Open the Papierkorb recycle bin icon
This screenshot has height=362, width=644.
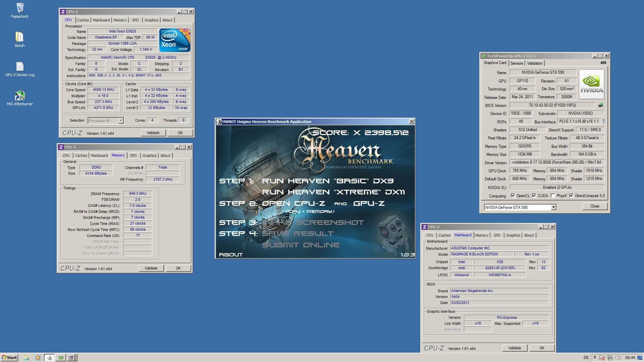pos(19,10)
